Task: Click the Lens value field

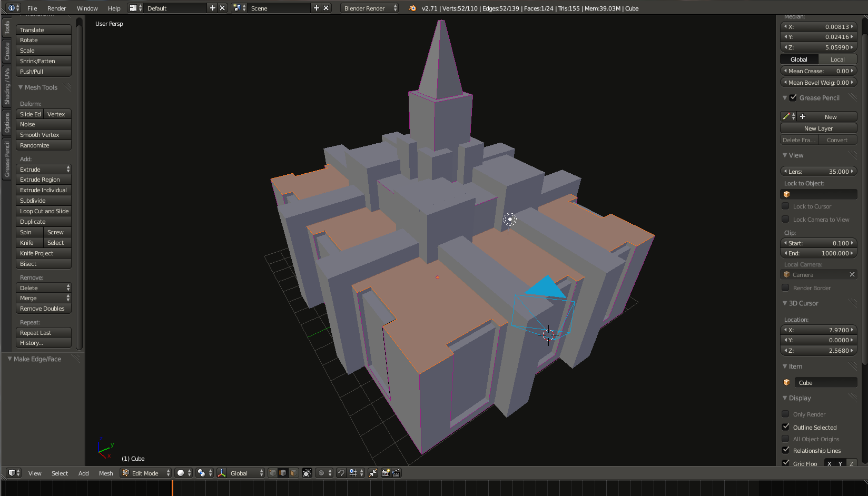Action: tap(818, 171)
